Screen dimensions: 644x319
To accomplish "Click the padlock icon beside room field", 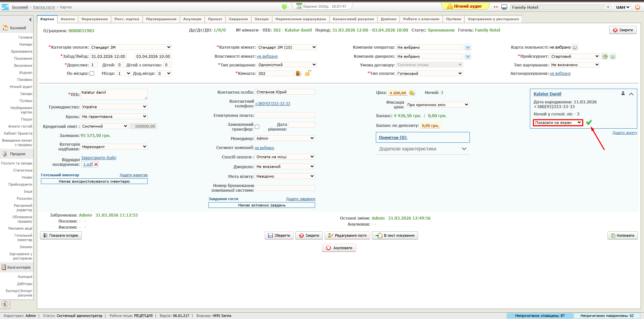I will (x=308, y=73).
